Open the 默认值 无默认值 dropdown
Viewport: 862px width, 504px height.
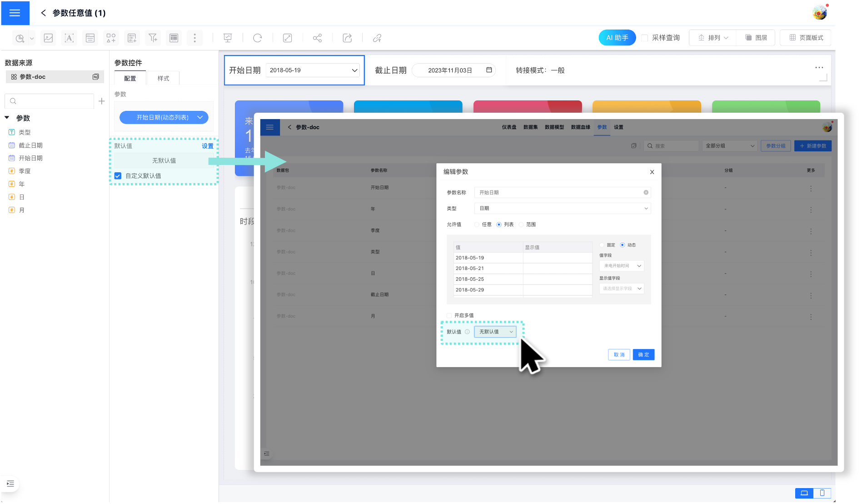495,332
